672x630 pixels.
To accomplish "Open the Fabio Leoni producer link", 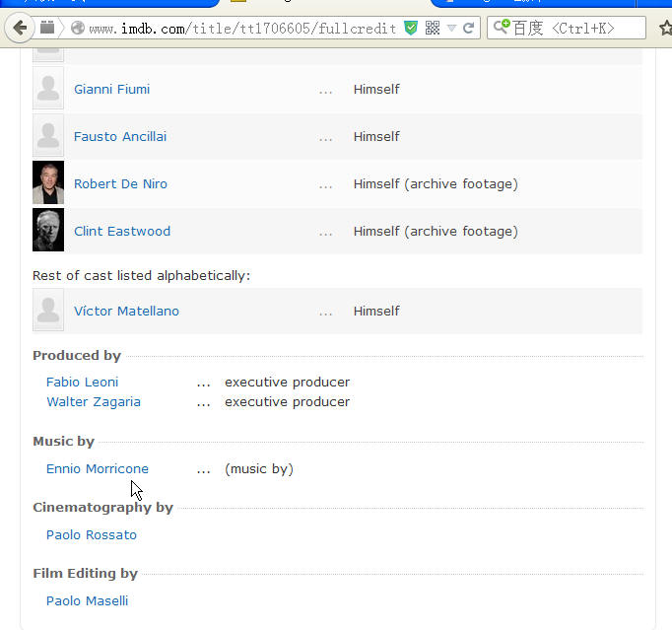I will [83, 383].
